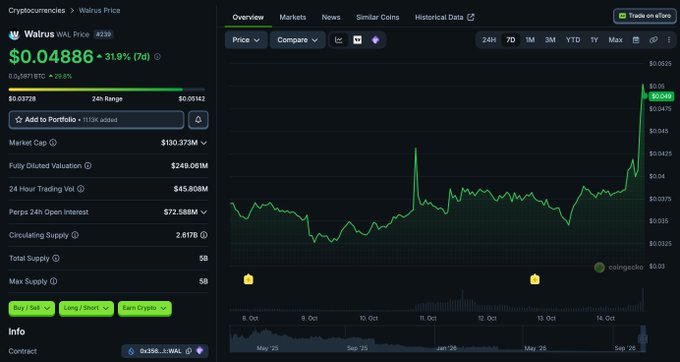Click the yellow event marker near 13 Oct
680x362 pixels.
535,279
